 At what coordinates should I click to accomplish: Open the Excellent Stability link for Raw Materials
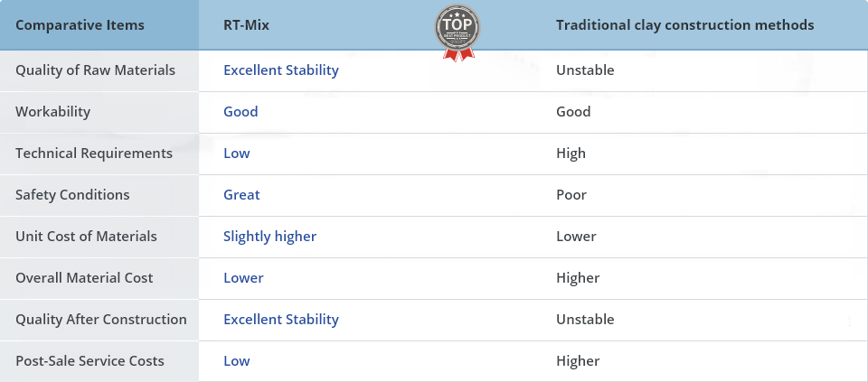pos(281,70)
